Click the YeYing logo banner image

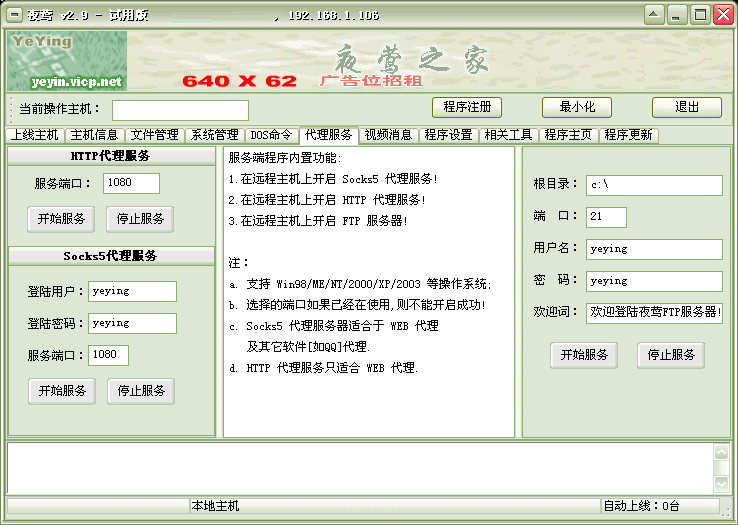point(67,61)
